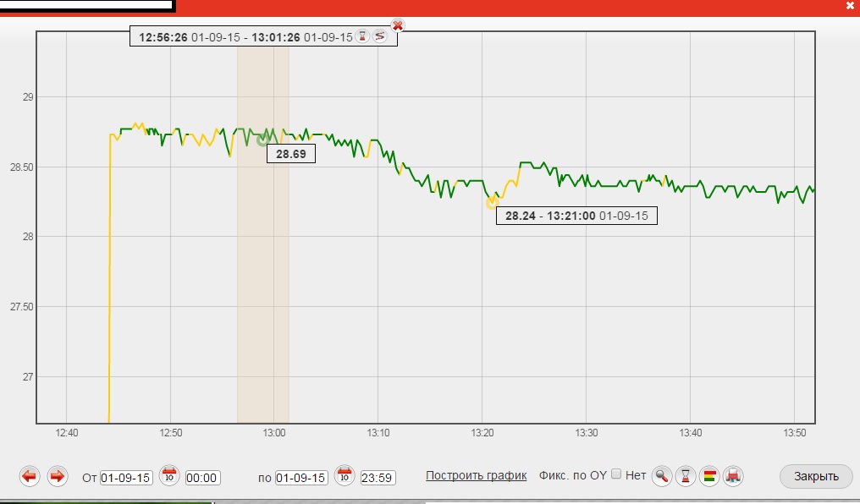Click hourglass icon in selection range tooltip
This screenshot has width=860, height=504.
[x=362, y=36]
